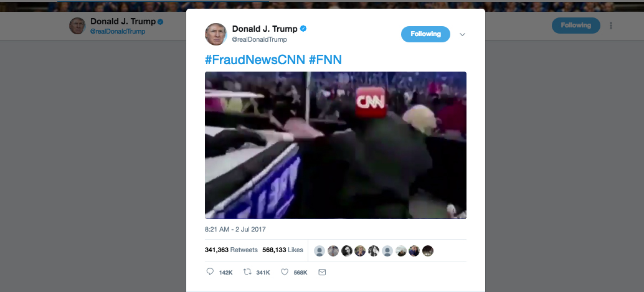Open the @realDonaldTrump handle in the tweet
644x292 pixels.
[x=260, y=39]
